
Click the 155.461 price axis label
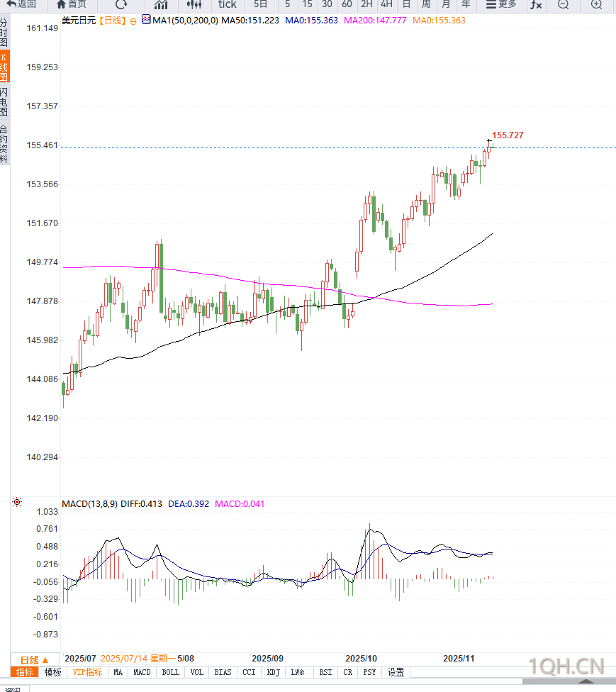[x=42, y=145]
